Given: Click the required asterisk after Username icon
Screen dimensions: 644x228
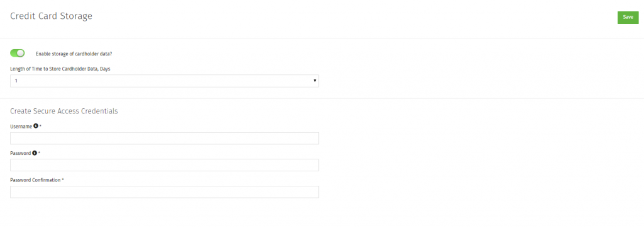Looking at the screenshot, I should coord(41,126).
